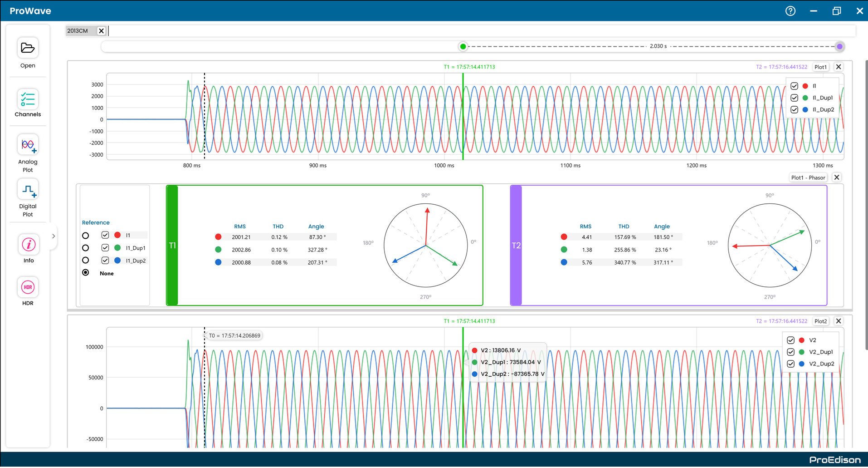Image resolution: width=868 pixels, height=468 pixels.
Task: Click the purple T2 slider handle
Action: tap(839, 46)
